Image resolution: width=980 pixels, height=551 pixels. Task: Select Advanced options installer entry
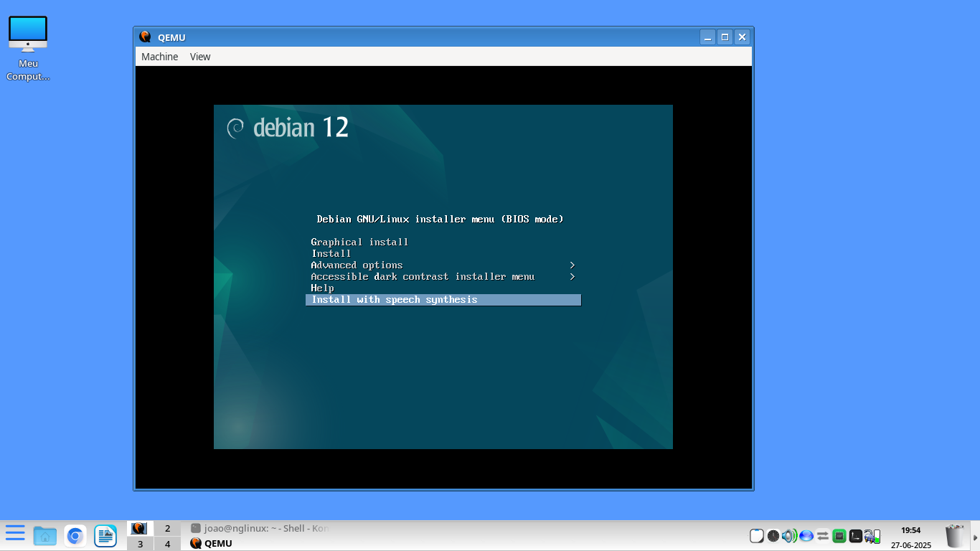coord(357,265)
